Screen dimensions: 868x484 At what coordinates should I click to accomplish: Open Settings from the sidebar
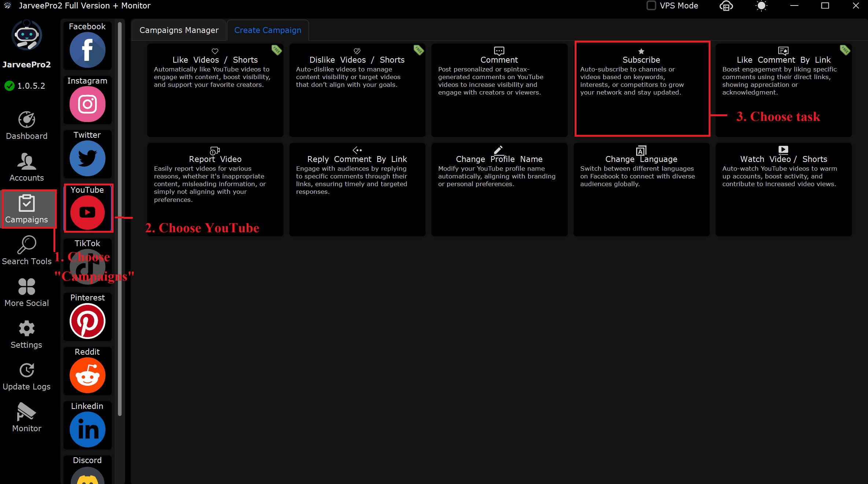[27, 334]
